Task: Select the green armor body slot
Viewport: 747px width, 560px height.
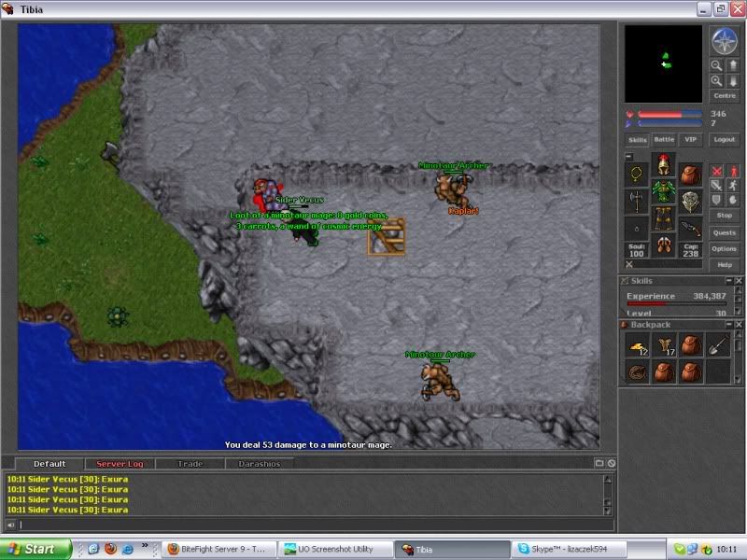Action: [664, 191]
